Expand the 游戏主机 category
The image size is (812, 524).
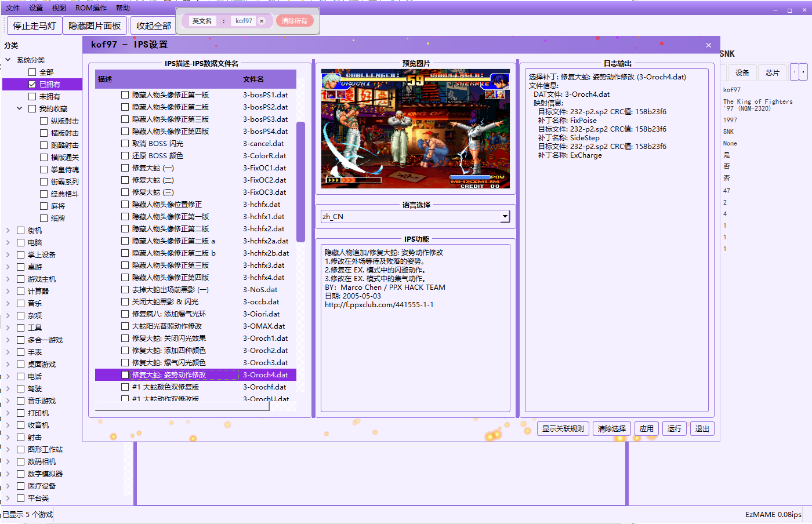(8, 279)
